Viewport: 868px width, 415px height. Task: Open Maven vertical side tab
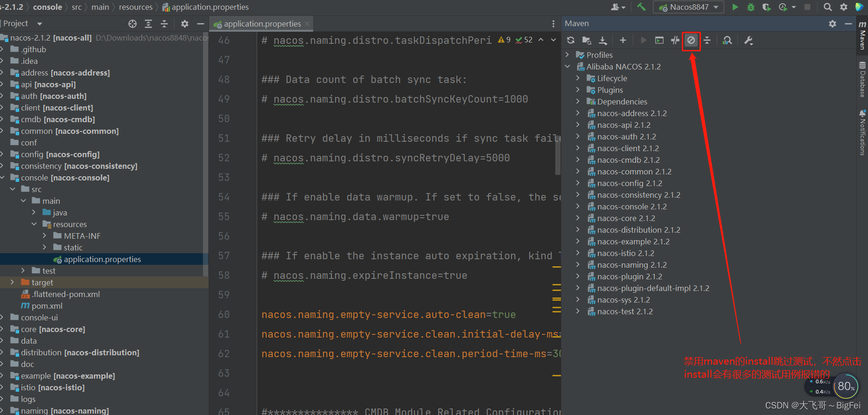[862, 35]
